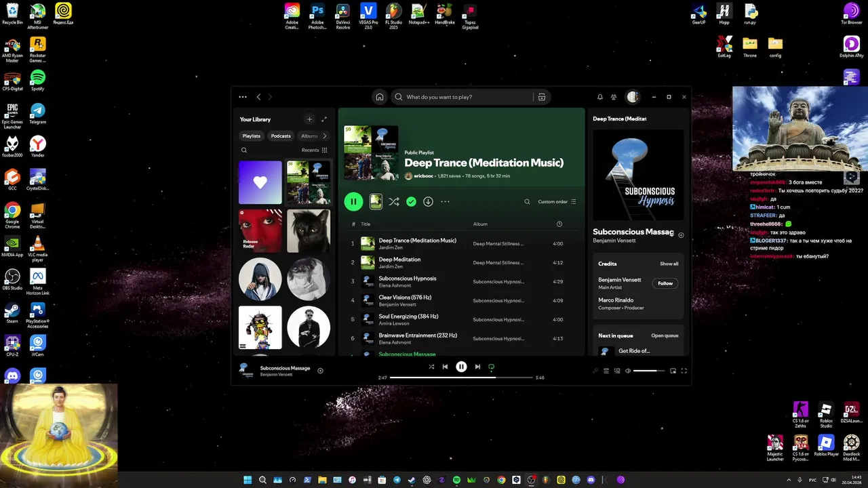Image resolution: width=868 pixels, height=488 pixels.
Task: Toggle saved checkmark for Deep Trance playlist
Action: 411,201
